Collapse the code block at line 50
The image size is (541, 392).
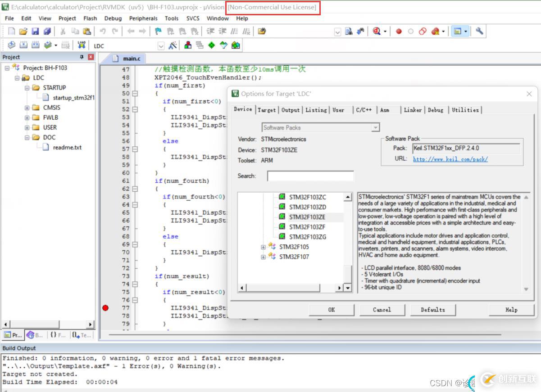[x=135, y=94]
